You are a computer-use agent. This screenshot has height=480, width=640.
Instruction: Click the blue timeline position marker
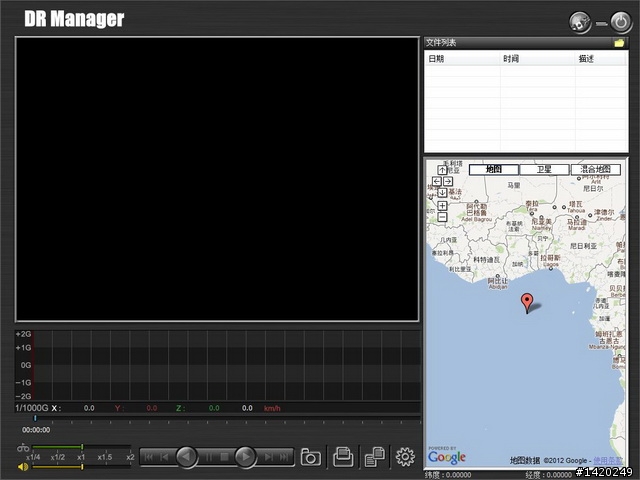tap(35, 418)
